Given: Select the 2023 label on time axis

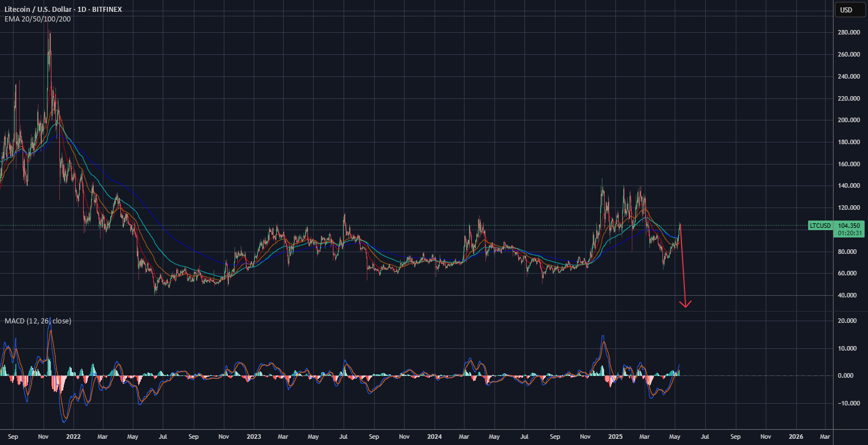Looking at the screenshot, I should tap(254, 437).
